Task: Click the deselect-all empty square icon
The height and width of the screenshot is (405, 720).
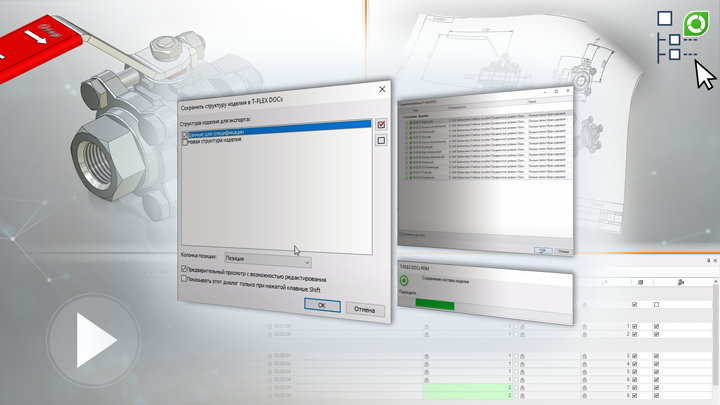Action: point(380,141)
